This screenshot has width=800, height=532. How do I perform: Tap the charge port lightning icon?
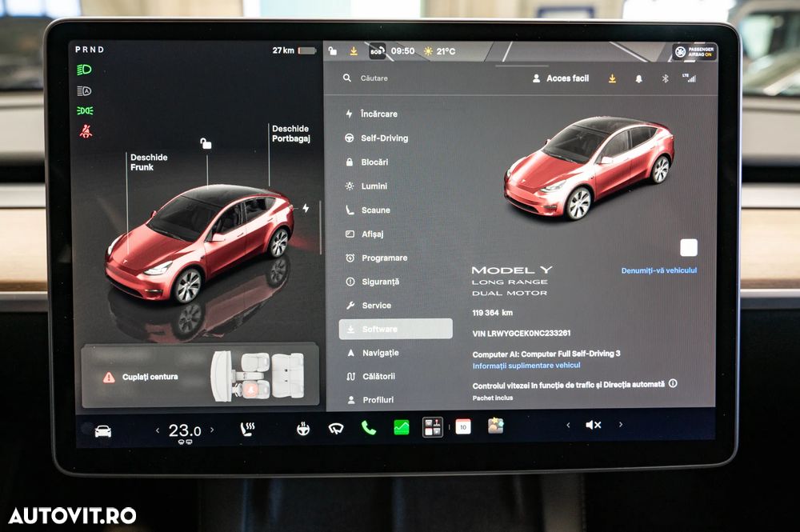coord(305,208)
